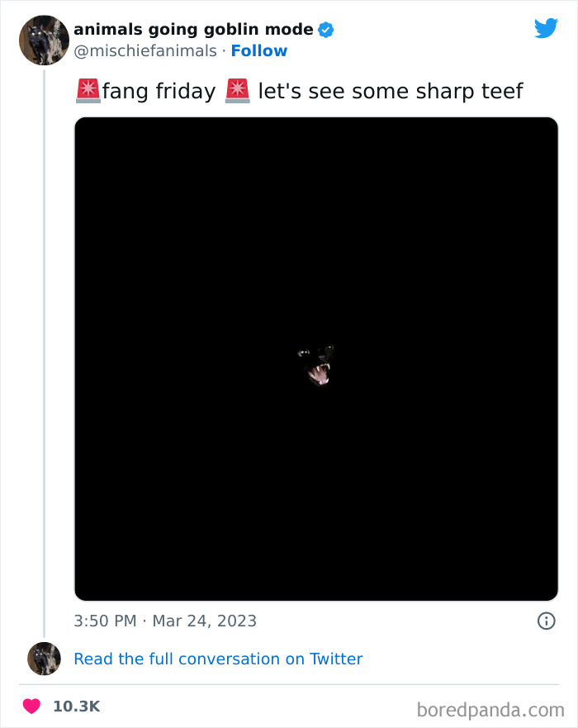Click the small avatar beside the conversation link

[44, 659]
